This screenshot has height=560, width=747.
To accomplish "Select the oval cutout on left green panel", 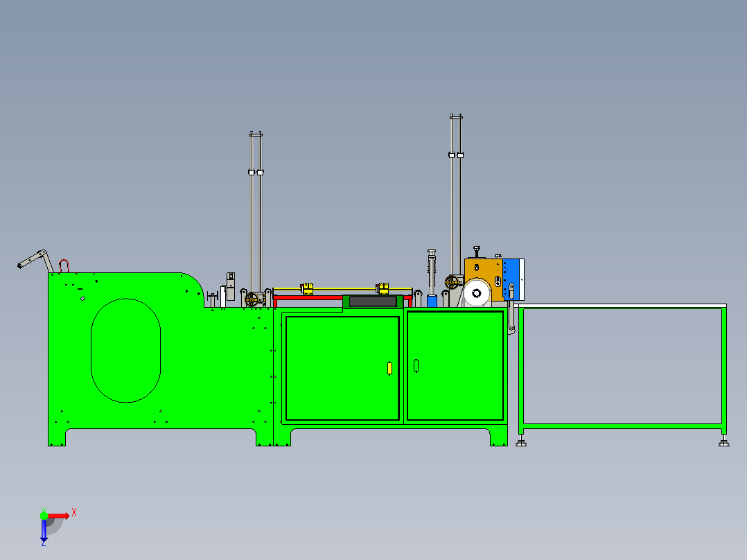I will tap(126, 351).
